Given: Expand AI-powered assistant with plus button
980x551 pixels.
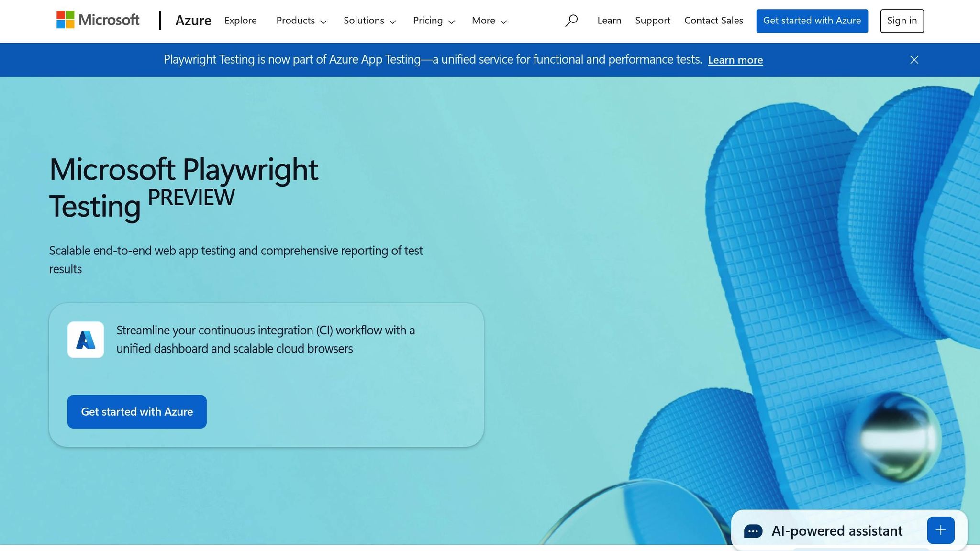Looking at the screenshot, I should click(940, 530).
